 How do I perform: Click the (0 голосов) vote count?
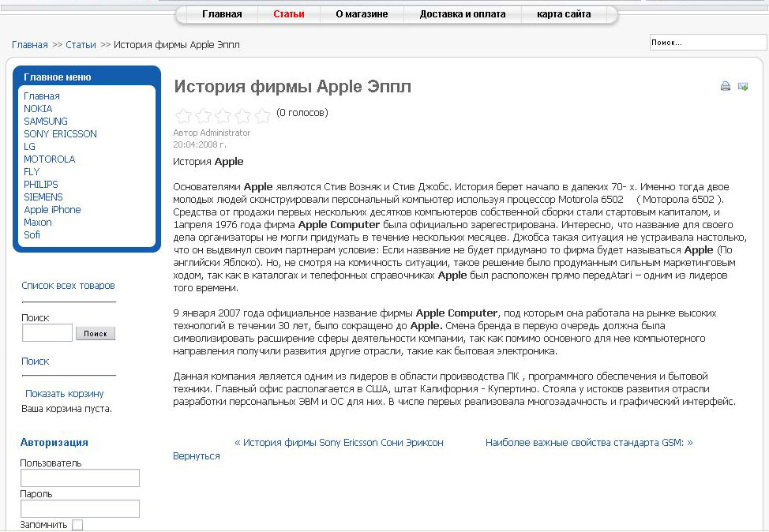pos(302,113)
